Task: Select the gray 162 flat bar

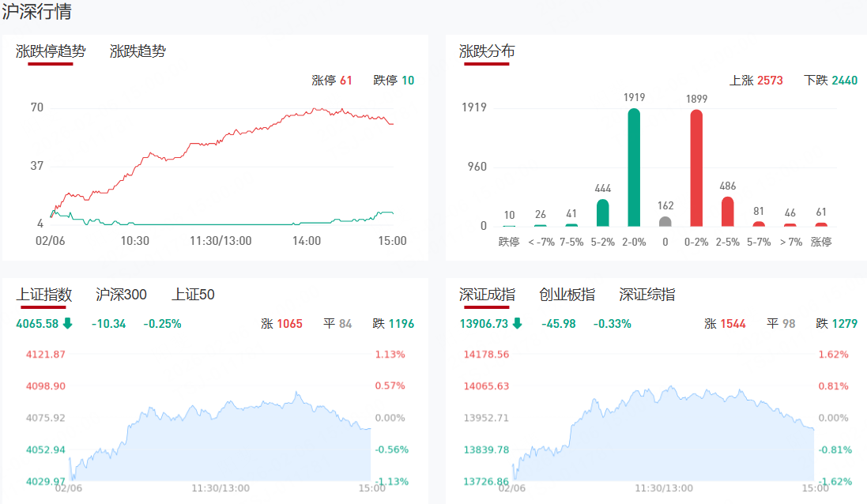Action: [665, 221]
